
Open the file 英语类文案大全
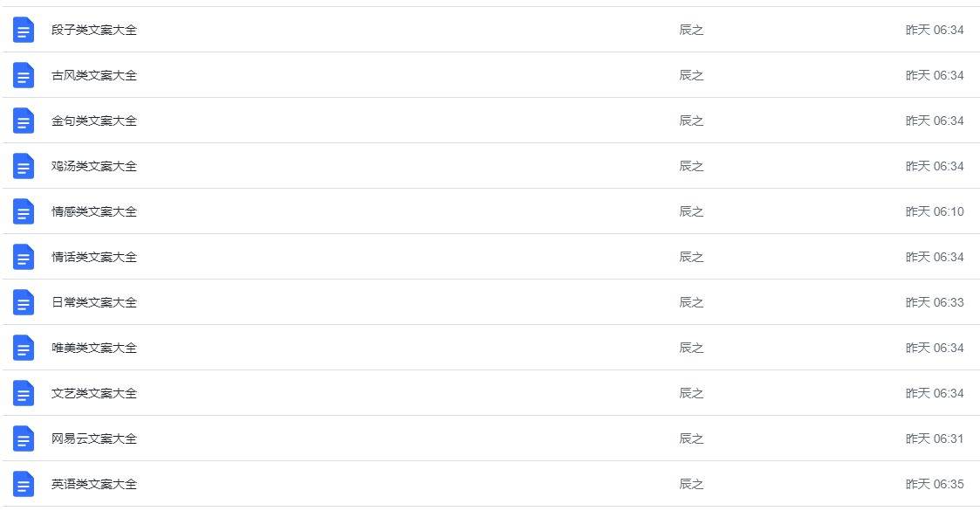coord(94,484)
